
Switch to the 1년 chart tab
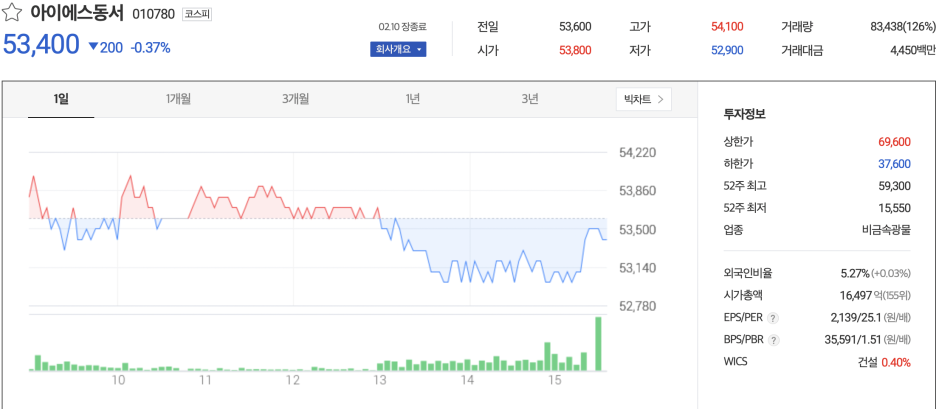(412, 99)
